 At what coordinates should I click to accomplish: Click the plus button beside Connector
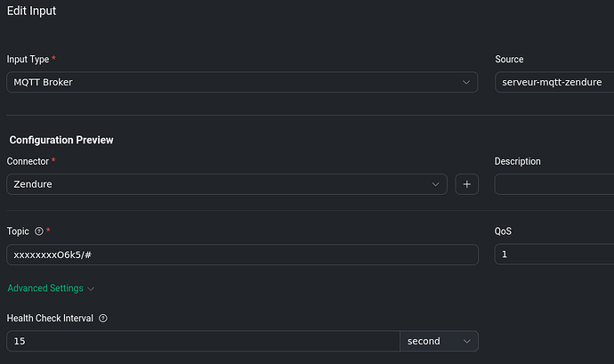pos(467,184)
